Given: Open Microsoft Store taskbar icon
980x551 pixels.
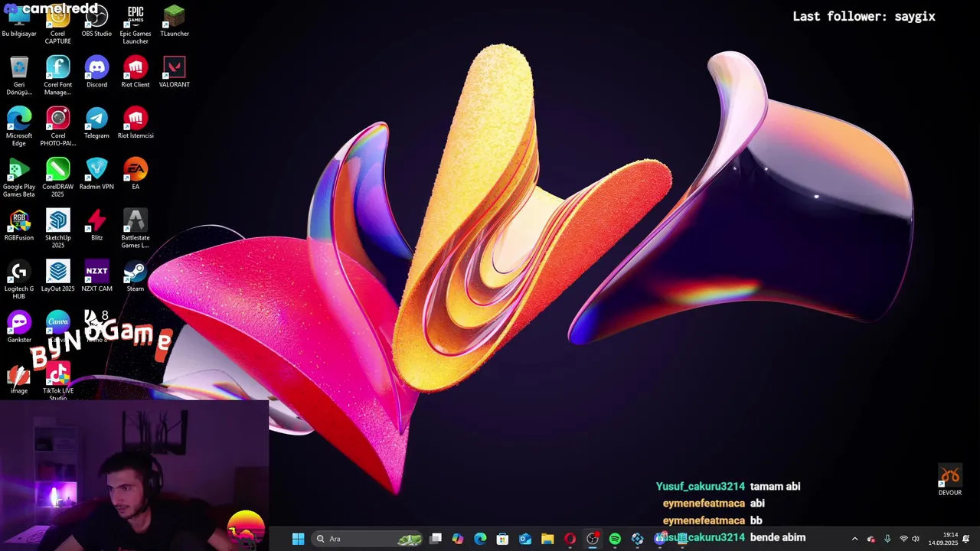Looking at the screenshot, I should point(502,539).
